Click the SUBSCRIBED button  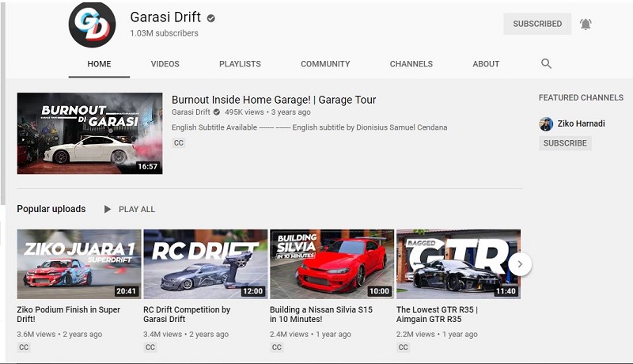[x=537, y=24]
